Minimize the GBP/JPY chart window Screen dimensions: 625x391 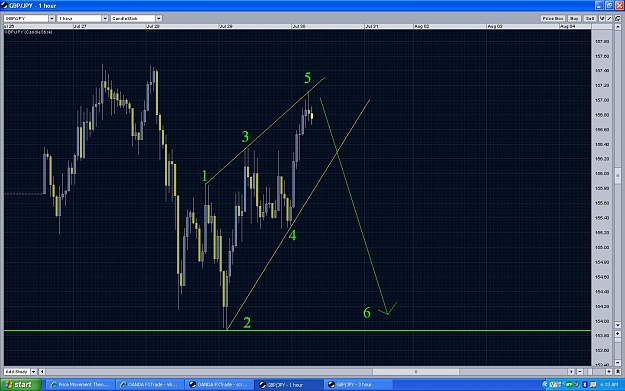599,5
